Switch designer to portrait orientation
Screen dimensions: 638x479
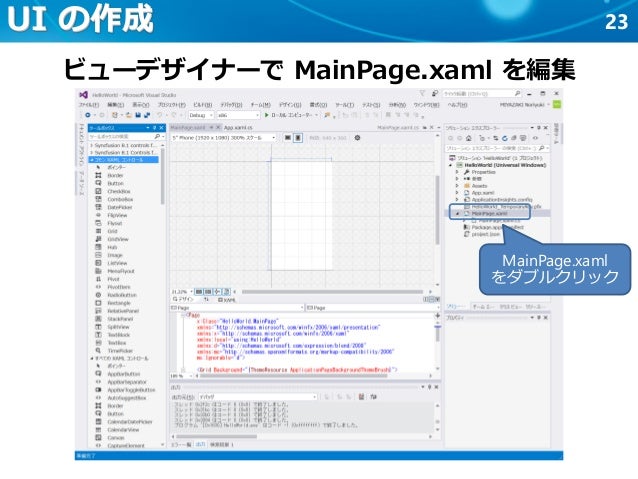[298, 138]
